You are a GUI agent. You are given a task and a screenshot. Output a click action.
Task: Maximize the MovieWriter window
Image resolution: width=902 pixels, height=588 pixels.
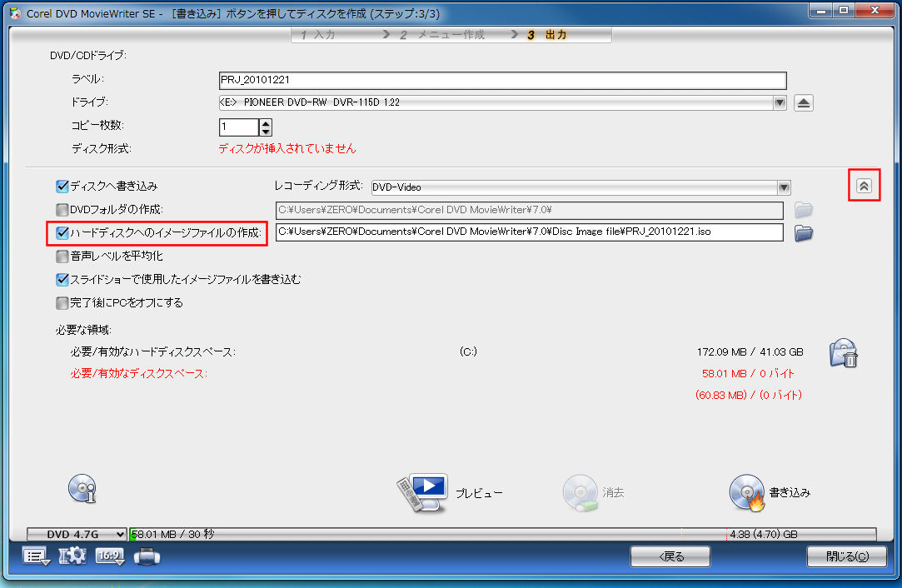coord(844,10)
